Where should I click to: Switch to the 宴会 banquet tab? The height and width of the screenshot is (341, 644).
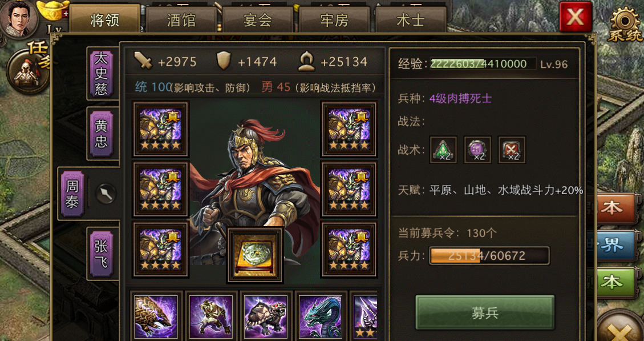click(x=257, y=20)
